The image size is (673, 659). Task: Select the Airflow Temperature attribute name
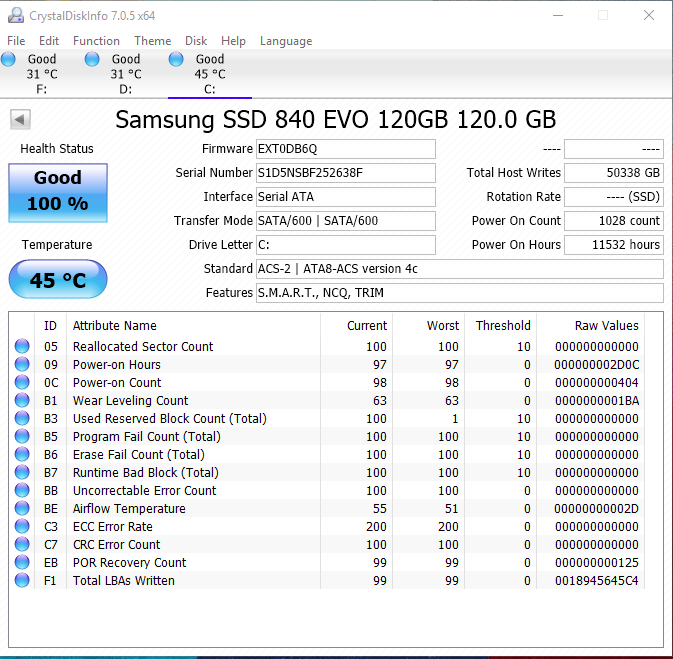click(x=129, y=509)
